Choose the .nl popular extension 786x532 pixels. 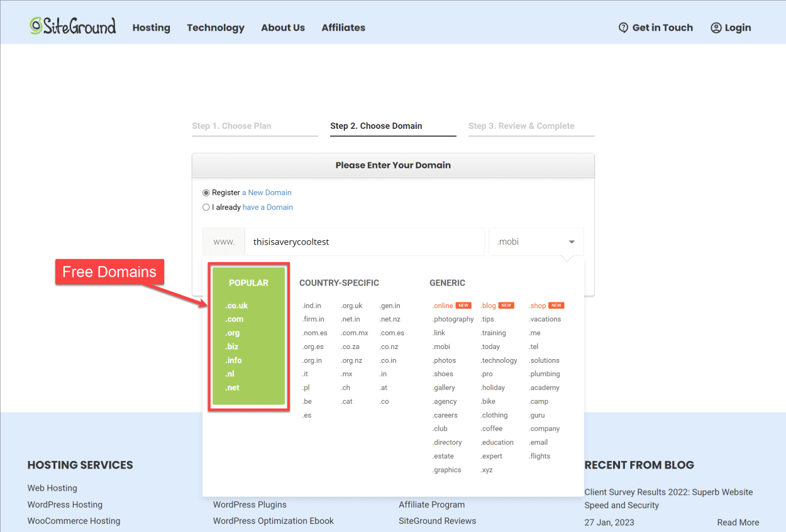(230, 374)
